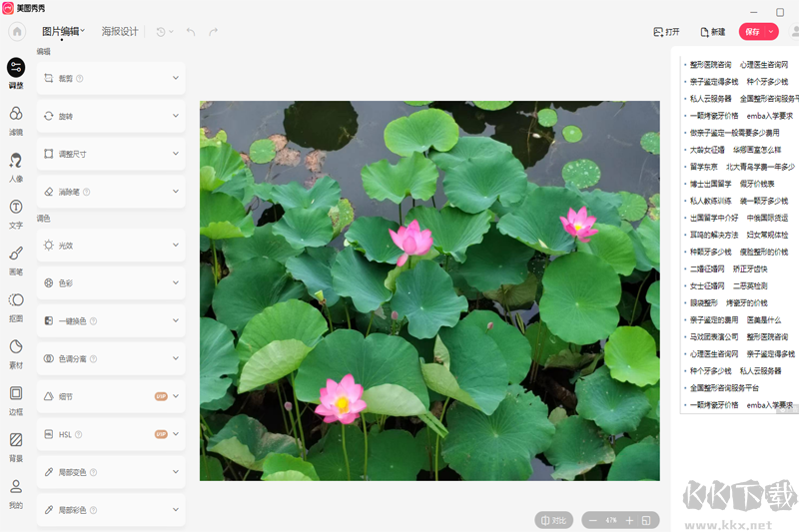799x532 pixels.
Task: Select the 调整 (Adjust) sidebar icon
Action: [x=16, y=73]
